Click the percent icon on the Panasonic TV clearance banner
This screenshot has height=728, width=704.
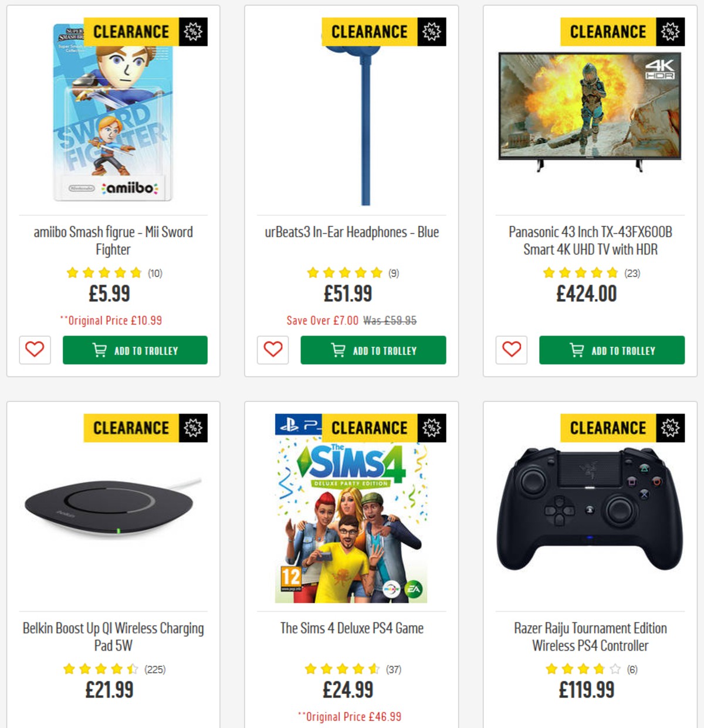click(x=671, y=32)
